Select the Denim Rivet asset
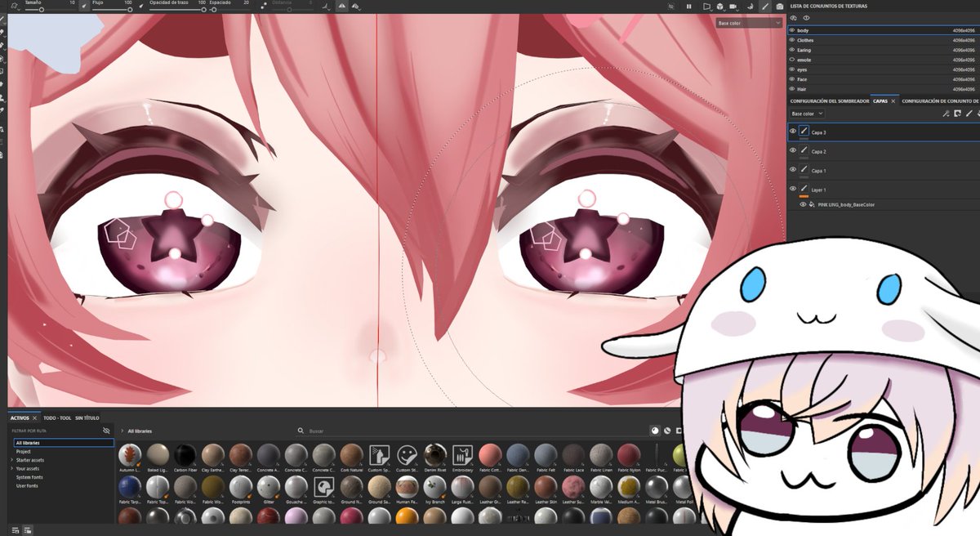The image size is (980, 536). (434, 455)
